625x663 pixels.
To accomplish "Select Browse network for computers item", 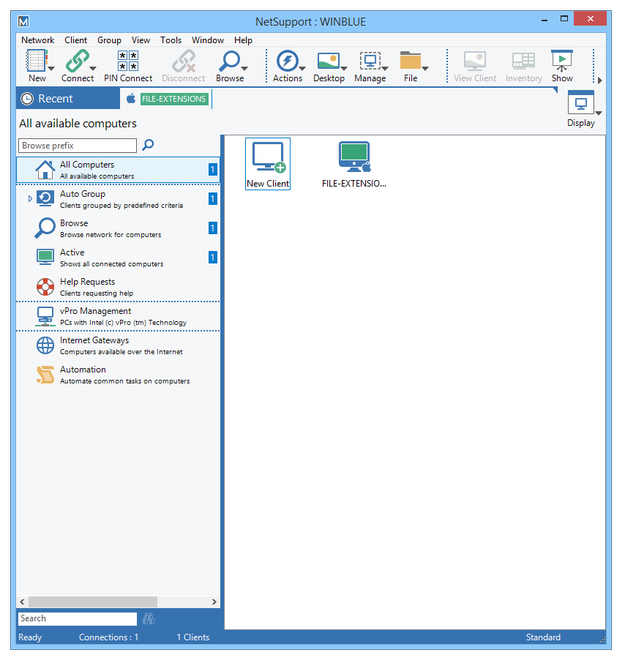I will tap(118, 228).
